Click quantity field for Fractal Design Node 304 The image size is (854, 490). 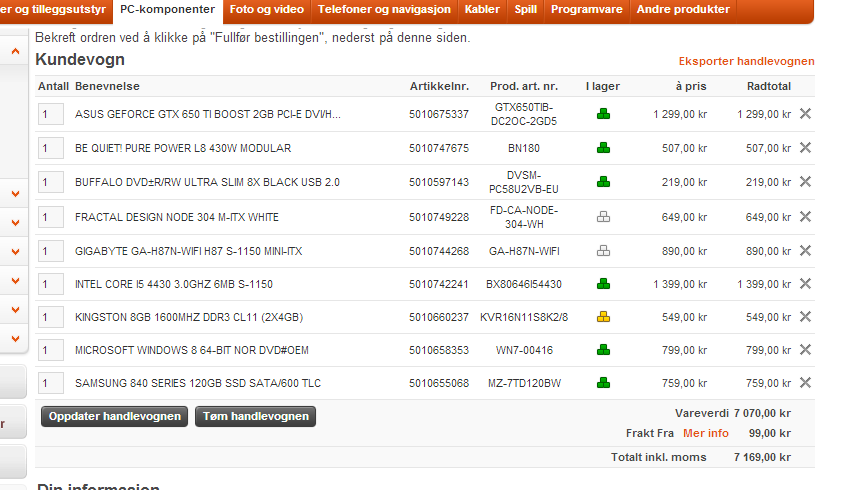[51, 217]
